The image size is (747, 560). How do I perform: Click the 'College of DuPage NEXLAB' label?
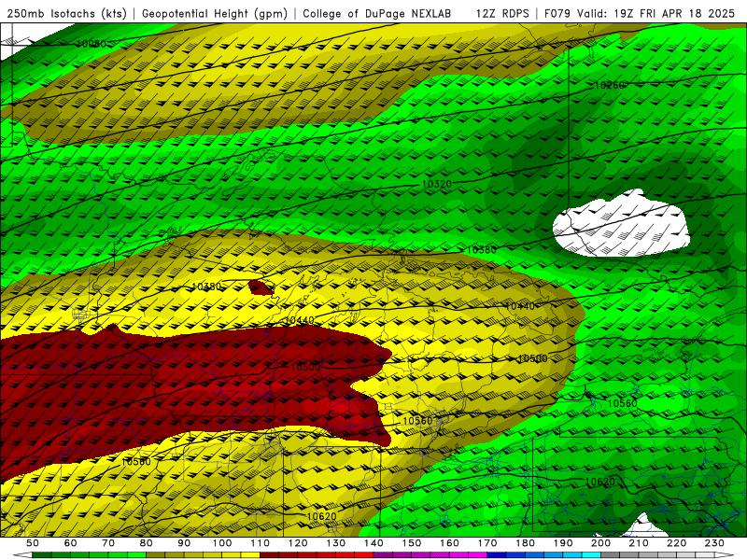click(376, 13)
